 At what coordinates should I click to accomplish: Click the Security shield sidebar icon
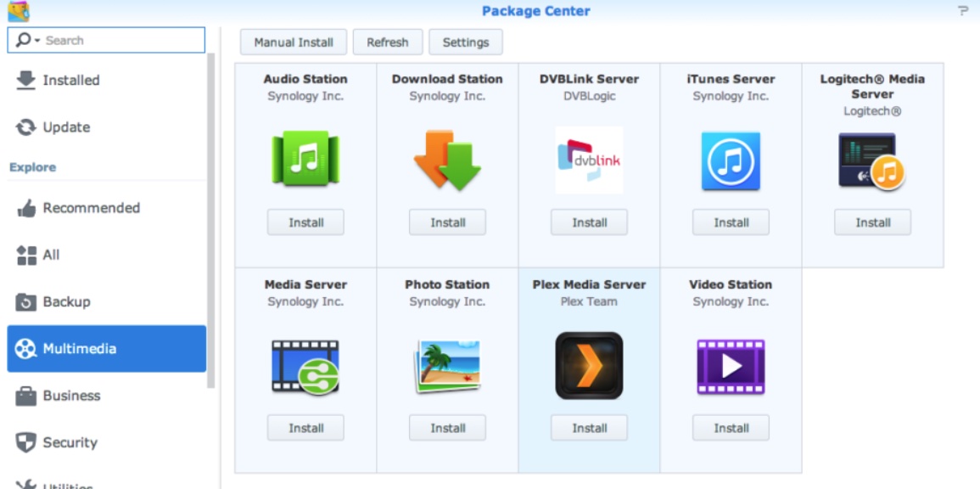click(25, 442)
